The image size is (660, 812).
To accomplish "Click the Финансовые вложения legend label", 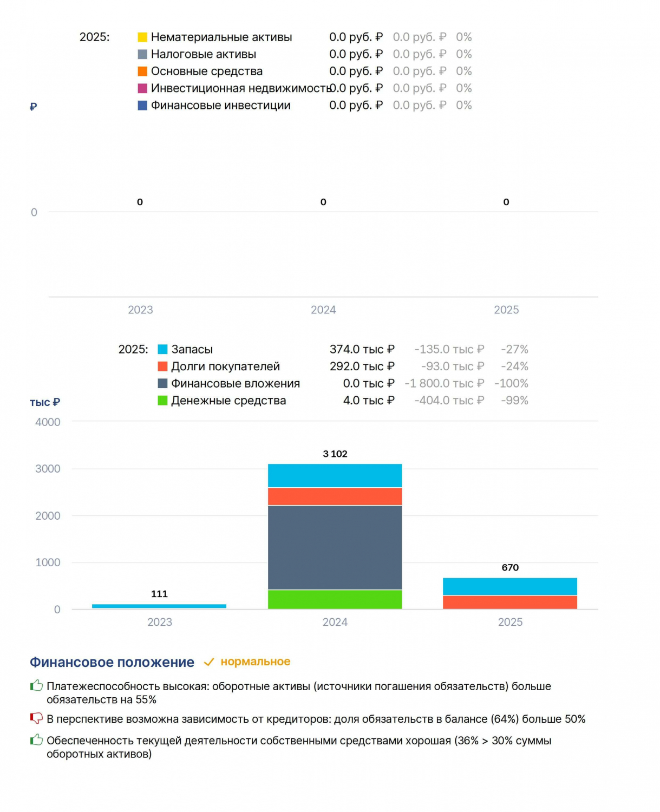I will click(x=236, y=384).
